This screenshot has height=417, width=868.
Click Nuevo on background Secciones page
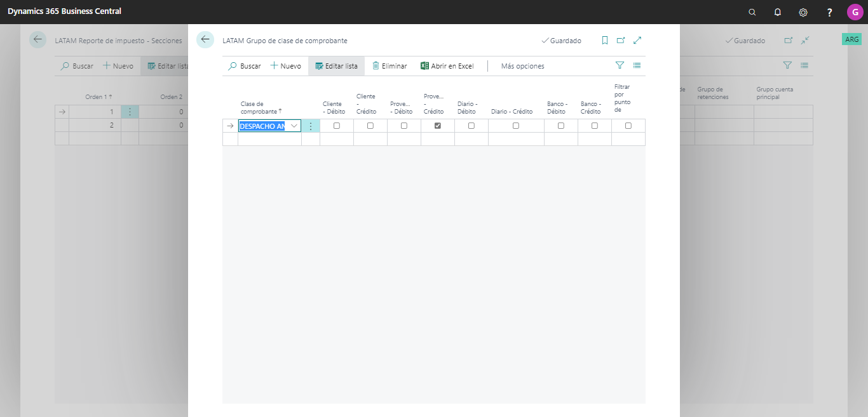pyautogui.click(x=118, y=66)
